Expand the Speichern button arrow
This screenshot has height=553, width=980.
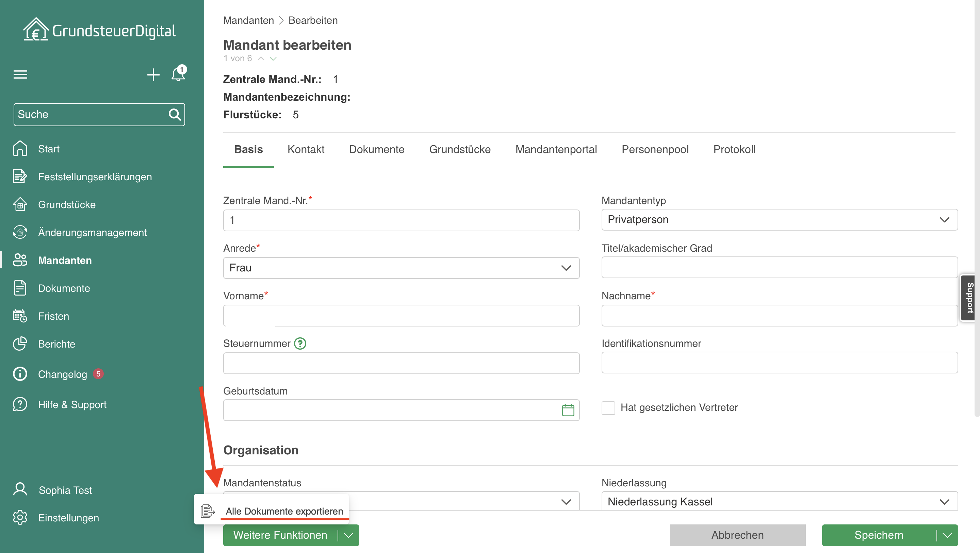click(x=948, y=535)
